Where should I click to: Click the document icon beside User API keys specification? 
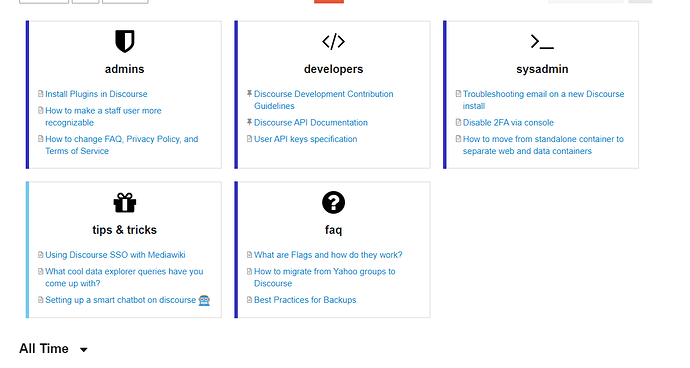250,139
